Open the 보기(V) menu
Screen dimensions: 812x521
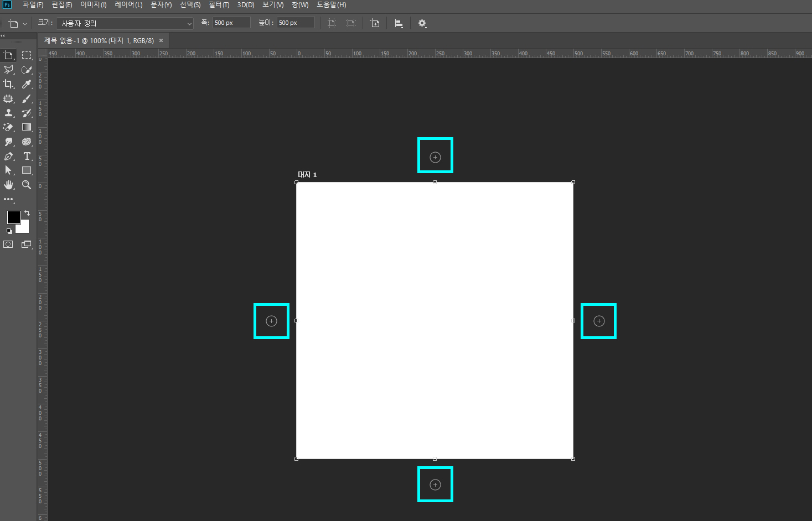click(273, 5)
